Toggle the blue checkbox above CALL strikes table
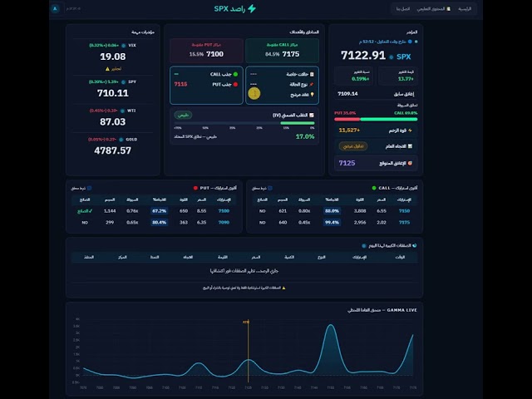 (x=270, y=188)
